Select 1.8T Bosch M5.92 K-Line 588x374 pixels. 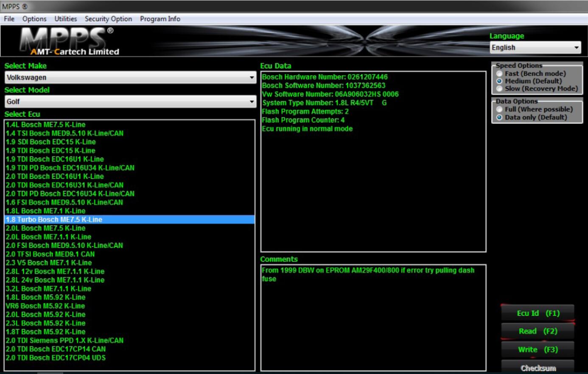click(130, 332)
